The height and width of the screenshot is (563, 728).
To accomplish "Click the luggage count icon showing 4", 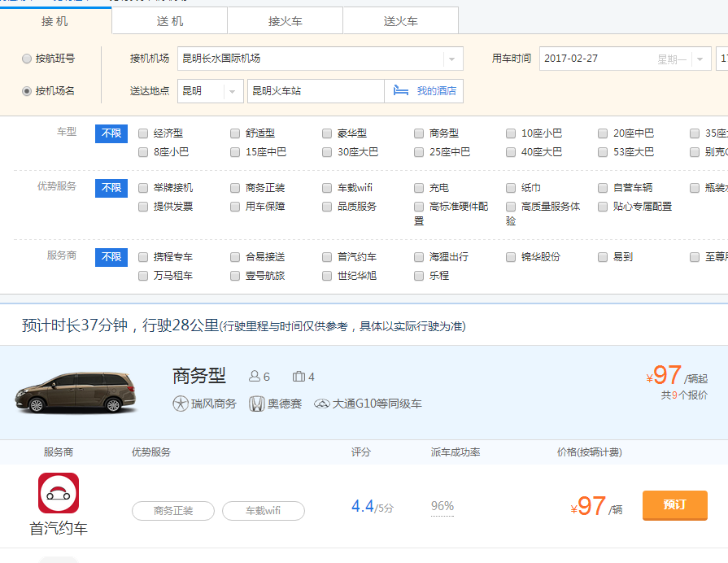I will point(299,376).
